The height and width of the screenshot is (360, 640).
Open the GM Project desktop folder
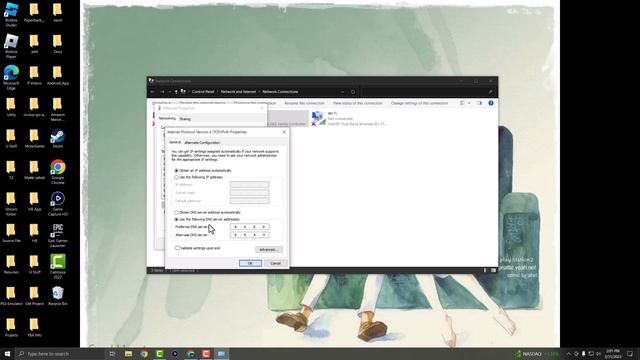[x=34, y=296]
